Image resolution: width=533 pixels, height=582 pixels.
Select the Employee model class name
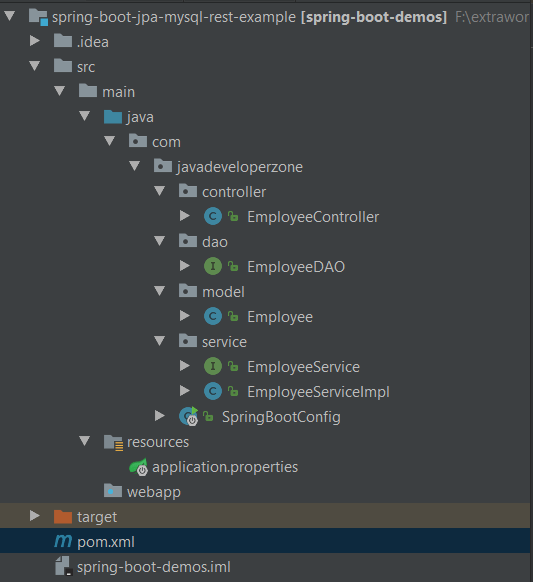[x=280, y=317]
